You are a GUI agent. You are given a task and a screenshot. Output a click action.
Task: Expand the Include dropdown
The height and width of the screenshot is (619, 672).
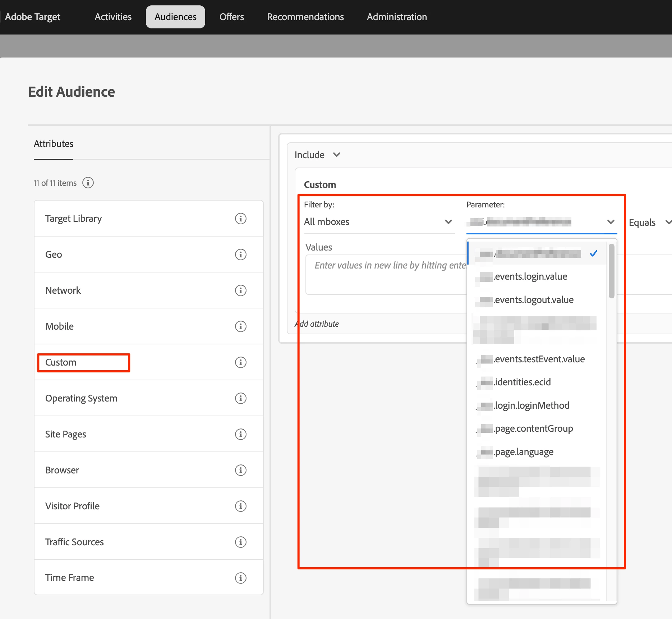[317, 155]
